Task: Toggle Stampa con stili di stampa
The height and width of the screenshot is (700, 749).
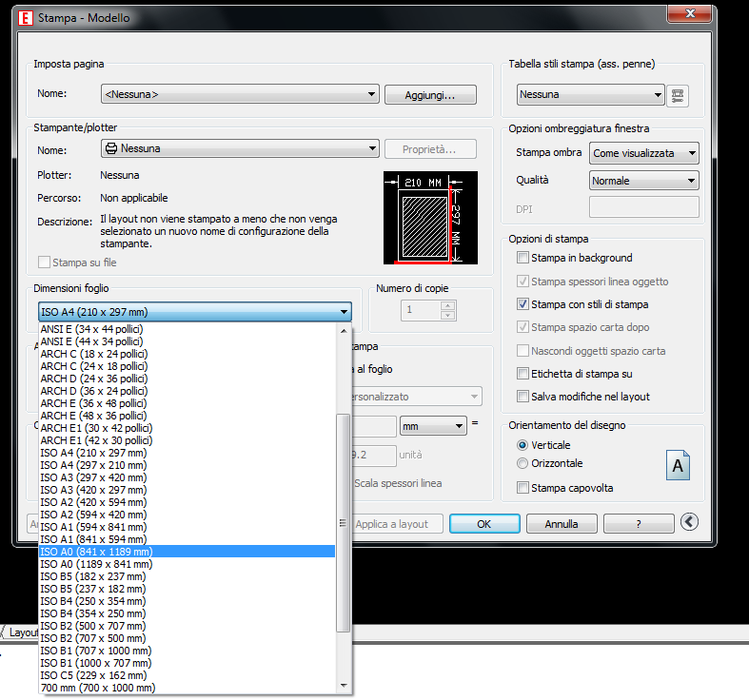Action: (x=522, y=304)
